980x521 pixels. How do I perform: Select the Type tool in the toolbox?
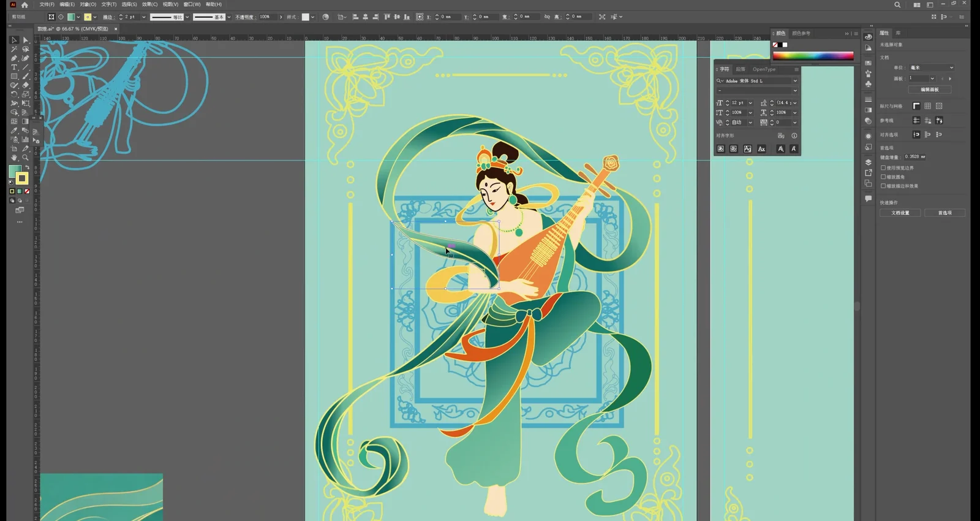point(14,67)
